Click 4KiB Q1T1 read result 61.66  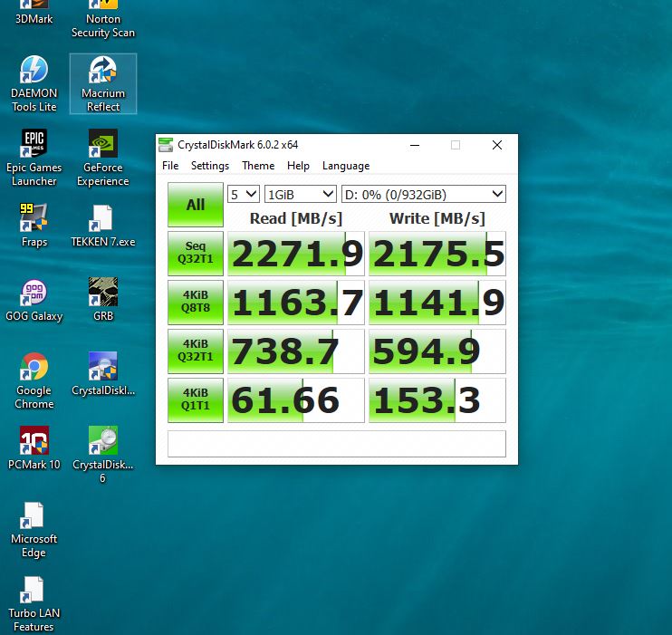point(296,400)
